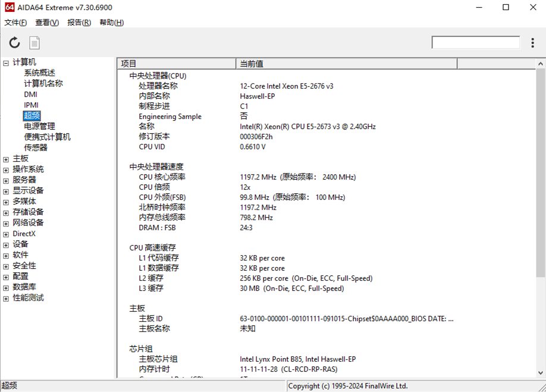The width and height of the screenshot is (546, 392).
Task: Expand the 性能测试 tree node
Action: click(x=6, y=298)
